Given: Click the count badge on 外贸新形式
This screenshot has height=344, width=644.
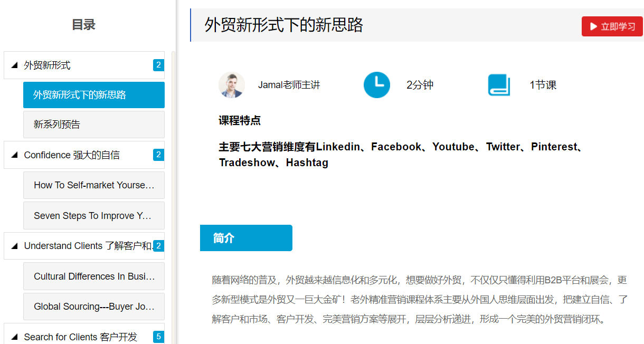Looking at the screenshot, I should tap(158, 65).
